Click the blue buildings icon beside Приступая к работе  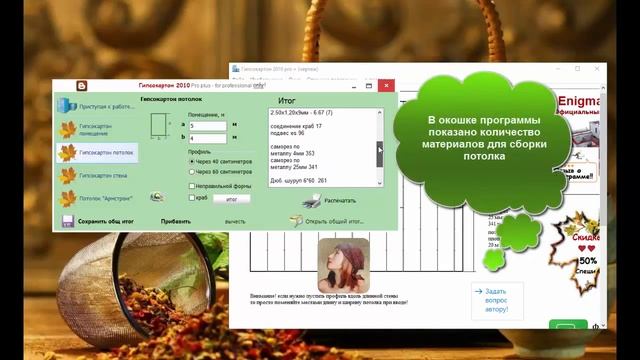[67, 105]
